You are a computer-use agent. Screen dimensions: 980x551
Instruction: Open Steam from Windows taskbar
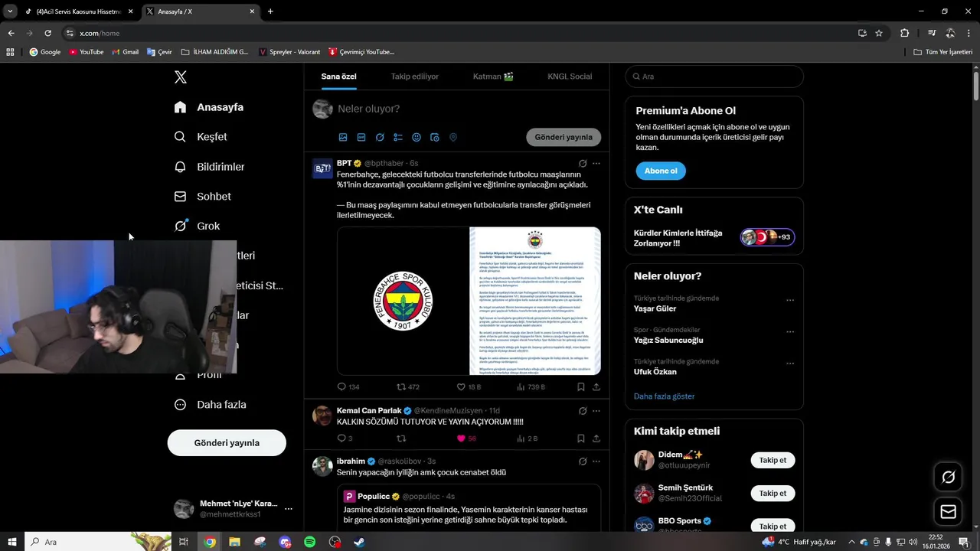(x=359, y=542)
